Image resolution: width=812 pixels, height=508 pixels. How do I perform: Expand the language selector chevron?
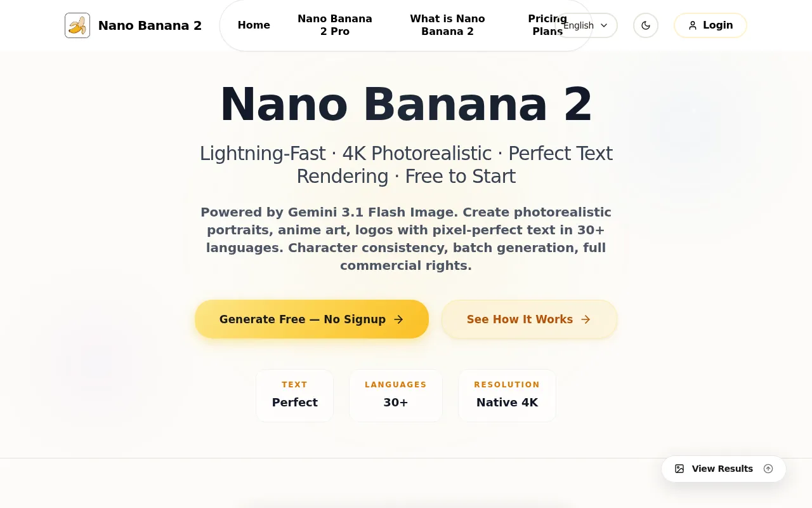click(x=603, y=25)
